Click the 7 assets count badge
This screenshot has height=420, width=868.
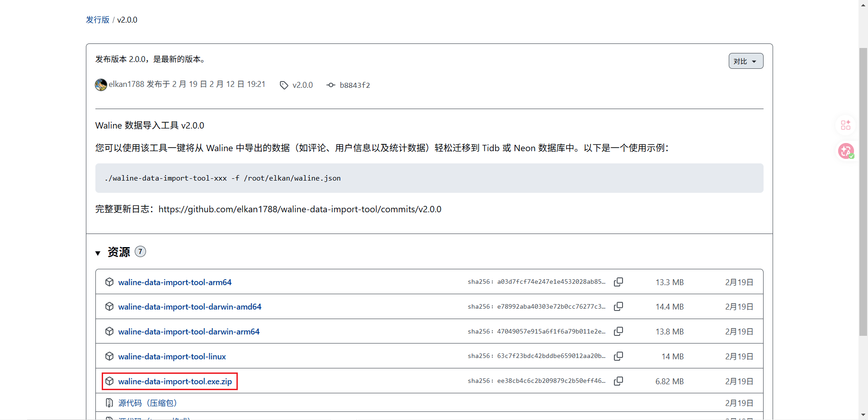click(141, 252)
